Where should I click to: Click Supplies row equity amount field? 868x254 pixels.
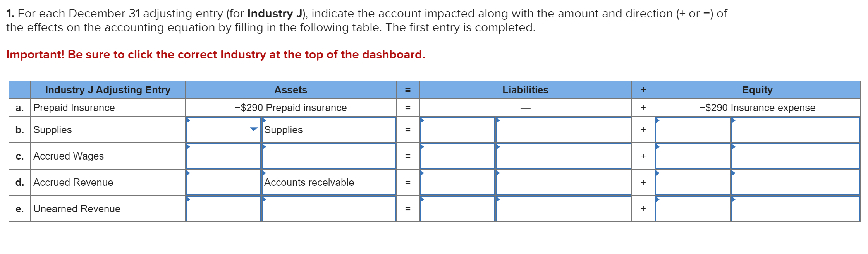pos(693,130)
